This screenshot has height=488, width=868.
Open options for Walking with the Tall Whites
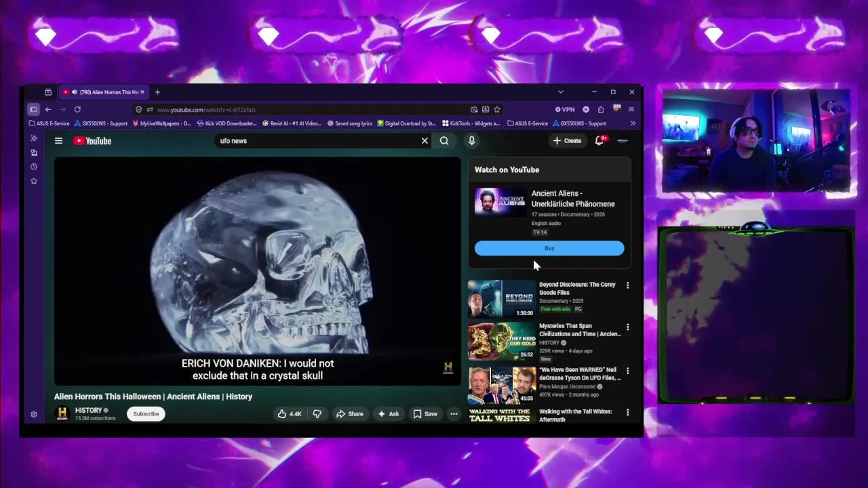pyautogui.click(x=627, y=412)
